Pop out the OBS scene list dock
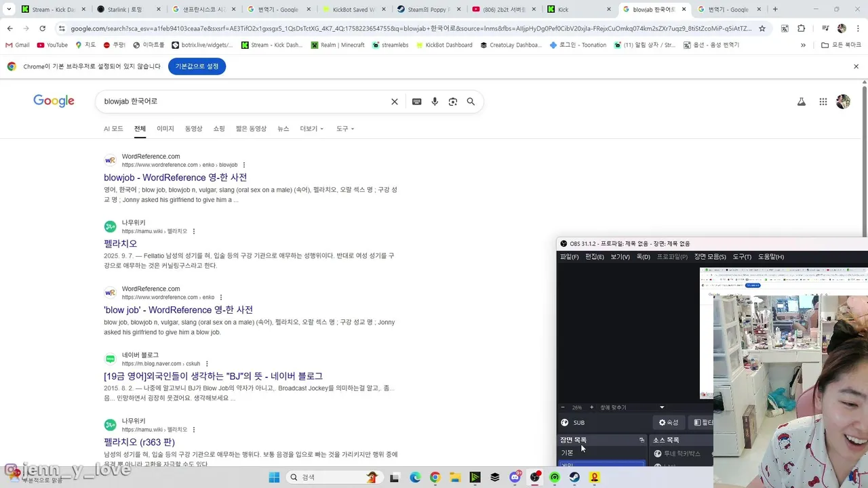This screenshot has height=488, width=868. click(x=642, y=440)
